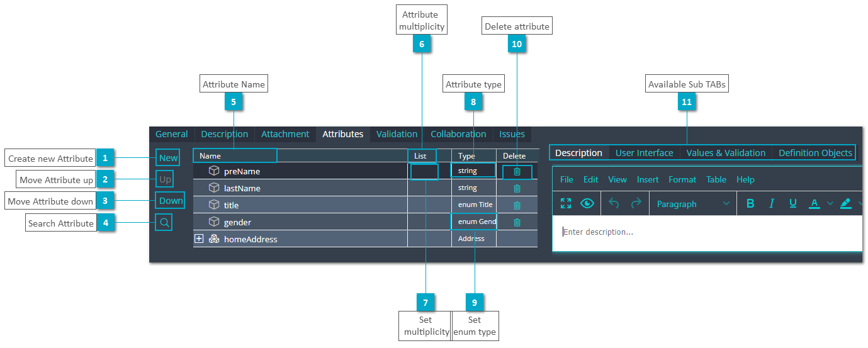
Task: Open the Attachment tab
Action: point(285,134)
